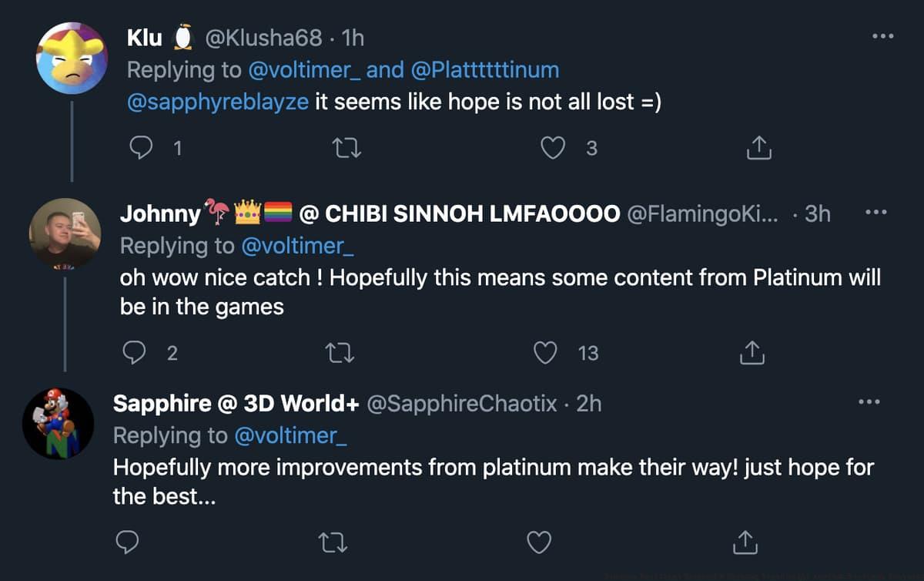Visit the @Plattttttinum profile link
Image resolution: width=924 pixels, height=581 pixels.
(485, 69)
